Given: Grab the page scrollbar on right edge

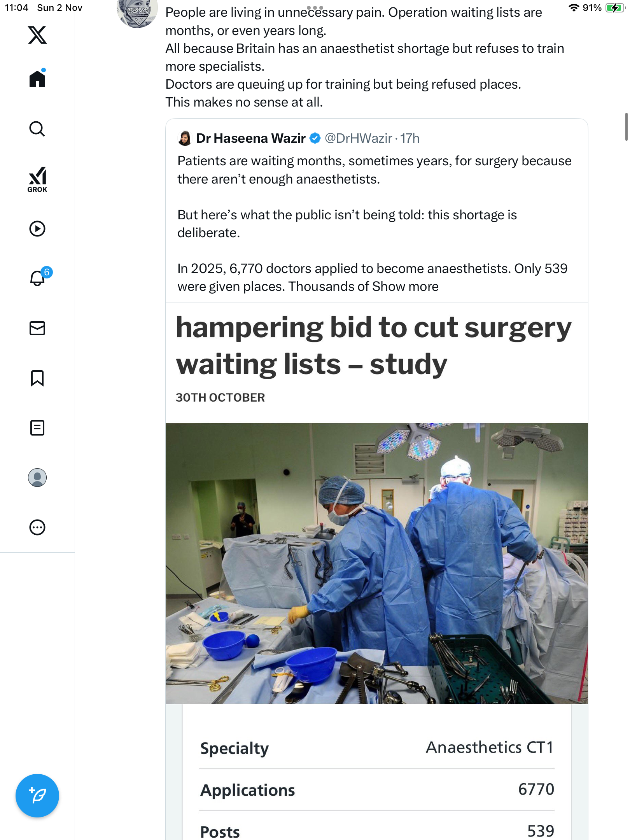Looking at the screenshot, I should click(x=626, y=127).
